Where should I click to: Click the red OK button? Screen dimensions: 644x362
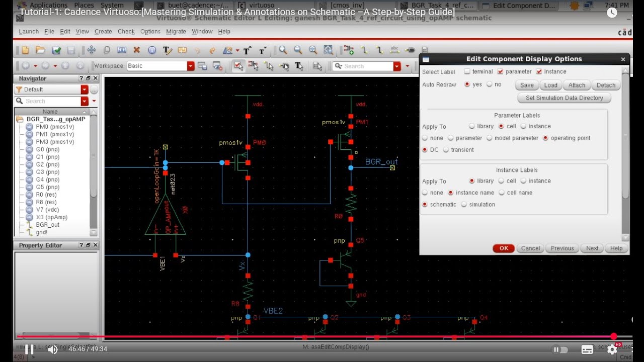click(504, 248)
